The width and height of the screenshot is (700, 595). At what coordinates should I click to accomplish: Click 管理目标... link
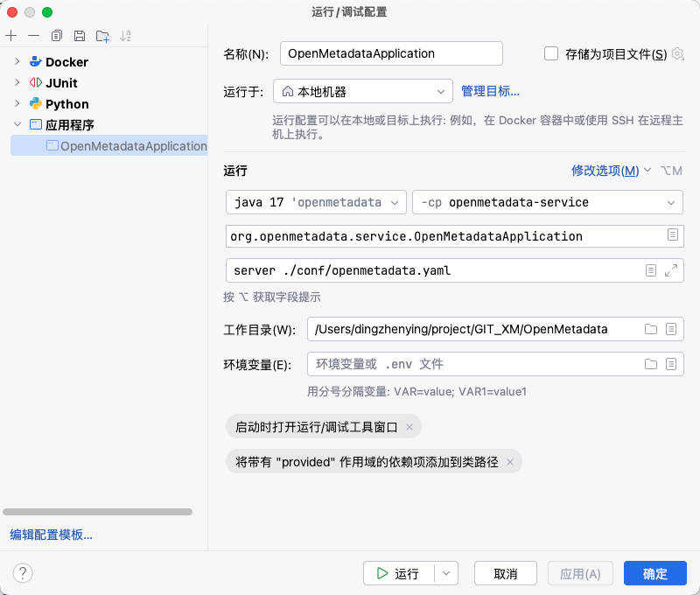490,92
